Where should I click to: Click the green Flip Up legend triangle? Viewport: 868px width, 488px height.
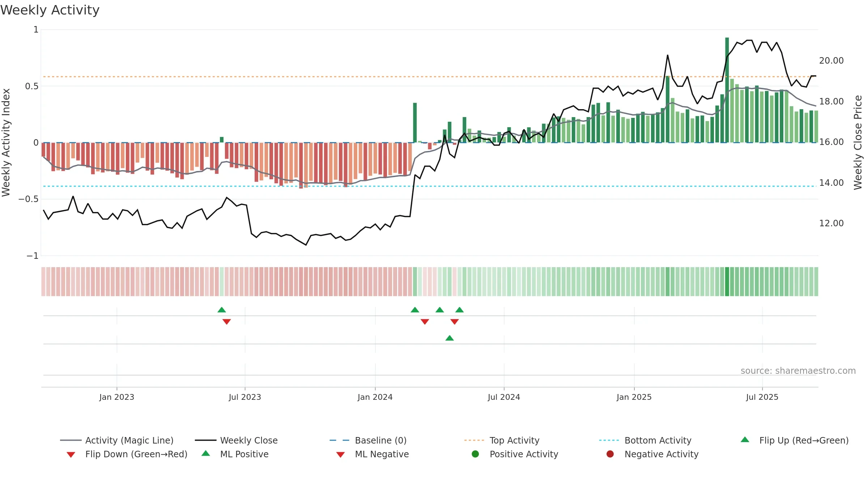coord(745,440)
